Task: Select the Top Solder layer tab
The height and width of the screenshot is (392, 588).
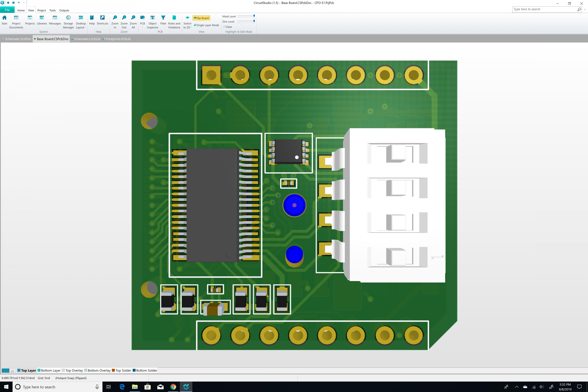Action: click(122, 370)
